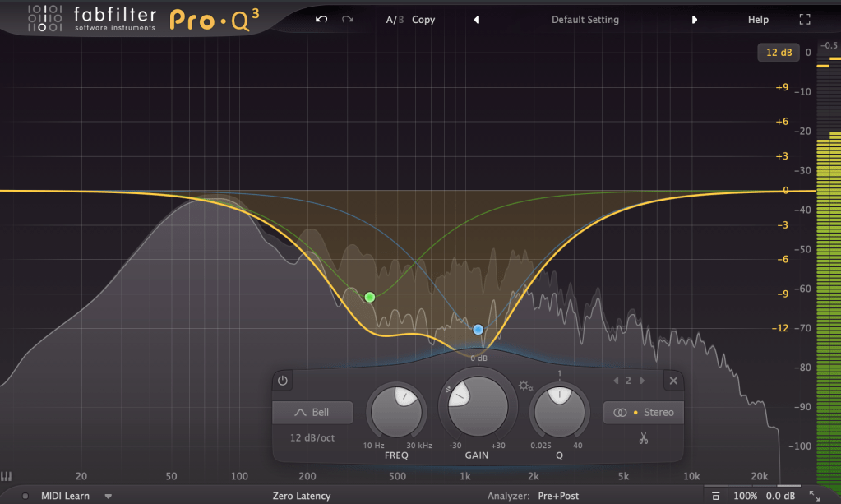This screenshot has width=841, height=504.
Task: Open the Default Setting preset menu
Action: [x=585, y=20]
